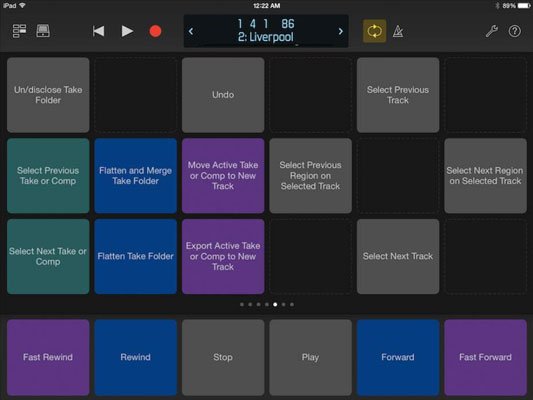533x400 pixels.
Task: Tap the gray Stop pad
Action: pyautogui.click(x=223, y=357)
